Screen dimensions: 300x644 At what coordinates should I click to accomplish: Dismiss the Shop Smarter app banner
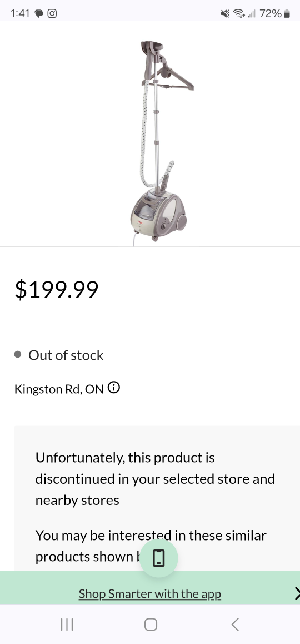(x=297, y=593)
